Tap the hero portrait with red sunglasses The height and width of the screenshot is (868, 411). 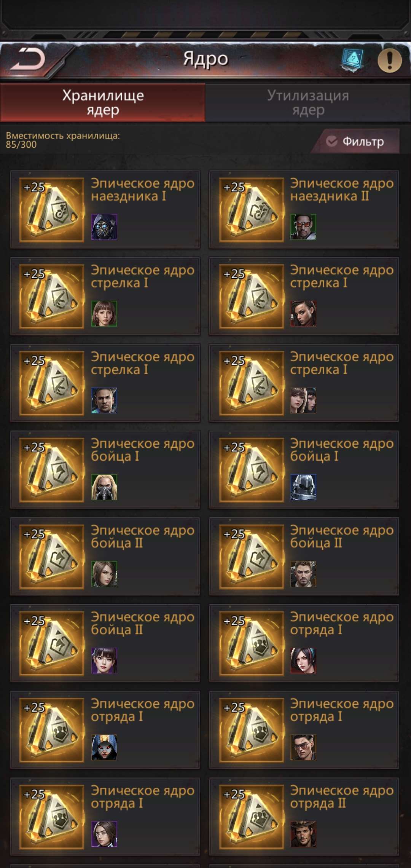(x=303, y=227)
